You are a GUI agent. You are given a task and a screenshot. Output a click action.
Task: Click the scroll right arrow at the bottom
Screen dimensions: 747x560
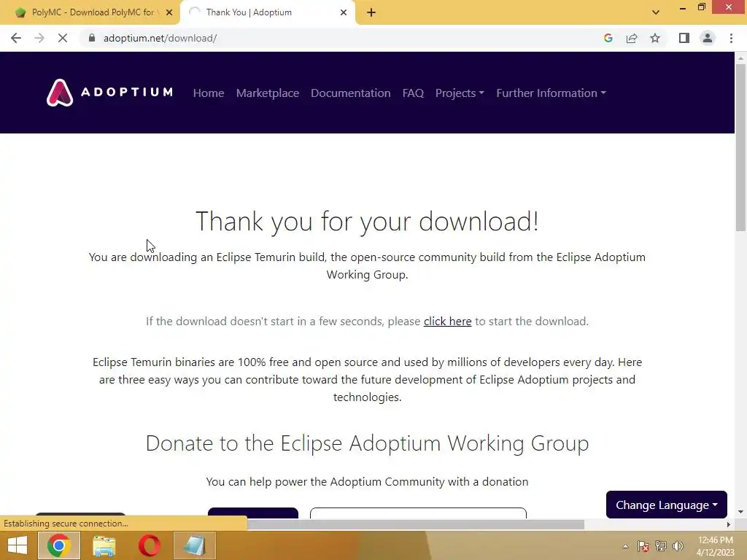click(x=729, y=524)
